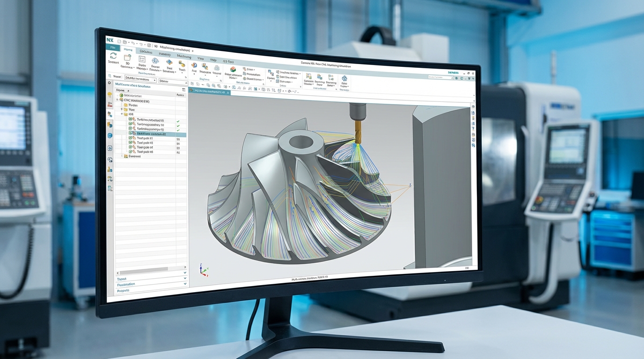
Task: Toggle the checkmark next to Turbogeometry operation
Action: coord(178,125)
